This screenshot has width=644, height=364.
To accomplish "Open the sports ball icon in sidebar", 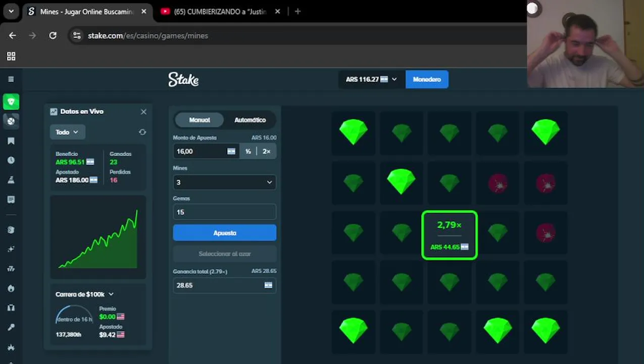I will tap(11, 121).
